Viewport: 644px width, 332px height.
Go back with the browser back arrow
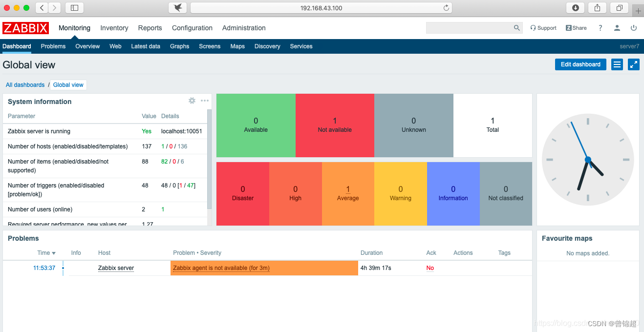click(x=42, y=8)
